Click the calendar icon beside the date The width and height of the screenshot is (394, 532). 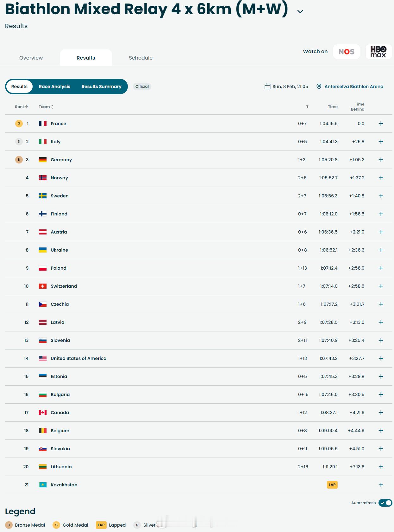coord(267,87)
